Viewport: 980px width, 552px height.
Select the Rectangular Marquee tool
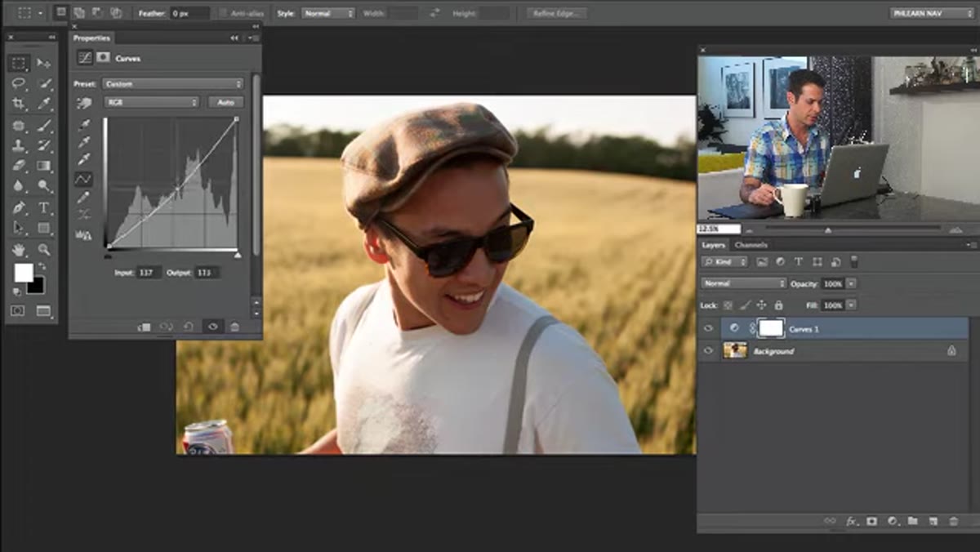(19, 63)
